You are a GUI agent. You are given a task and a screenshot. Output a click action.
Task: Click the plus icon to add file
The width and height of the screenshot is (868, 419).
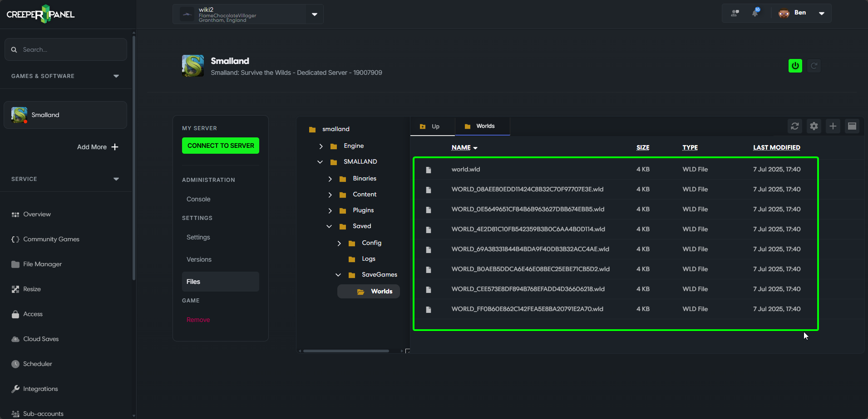click(x=833, y=126)
